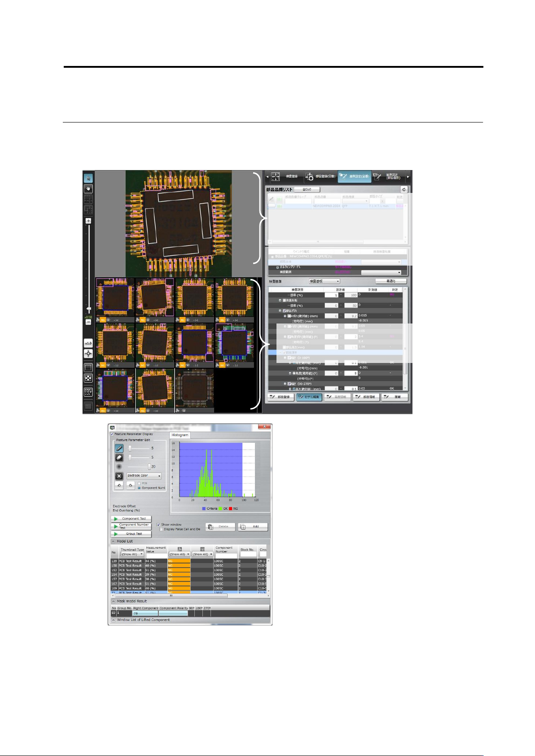Run the Component Test
The width and height of the screenshot is (535, 756).
pos(131,519)
